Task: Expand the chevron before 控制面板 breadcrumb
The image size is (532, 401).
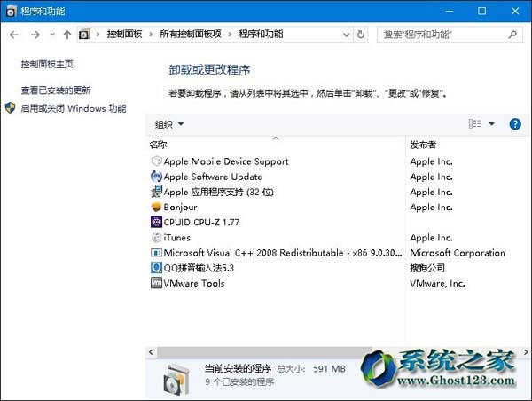Action: pos(98,35)
